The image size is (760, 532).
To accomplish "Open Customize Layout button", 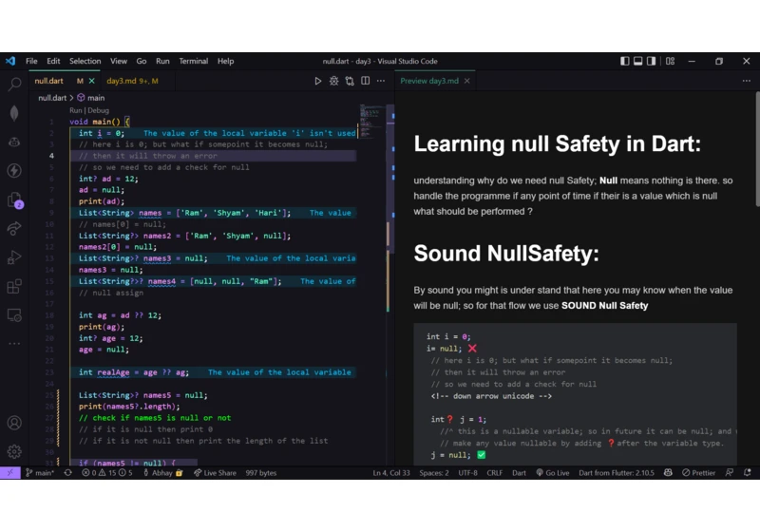I will click(671, 61).
